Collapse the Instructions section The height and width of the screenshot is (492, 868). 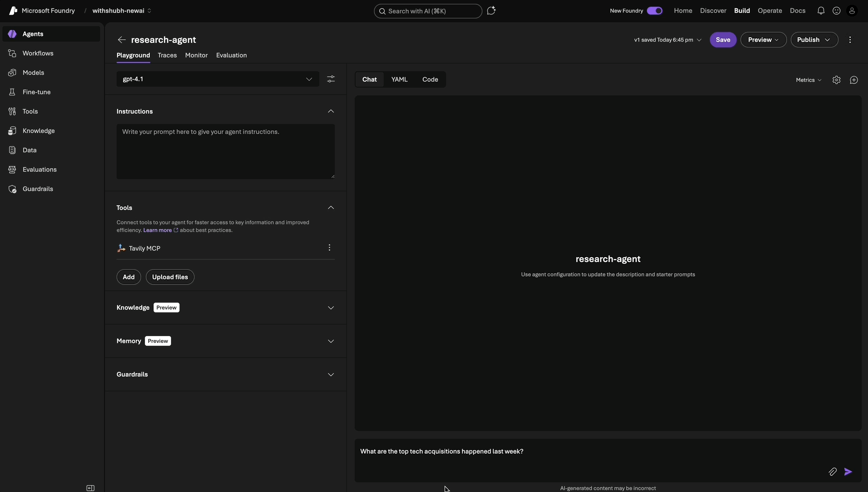pyautogui.click(x=331, y=111)
